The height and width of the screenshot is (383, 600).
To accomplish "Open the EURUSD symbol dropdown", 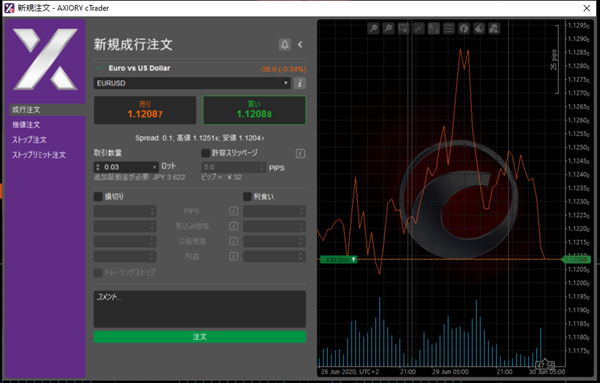I will 192,83.
